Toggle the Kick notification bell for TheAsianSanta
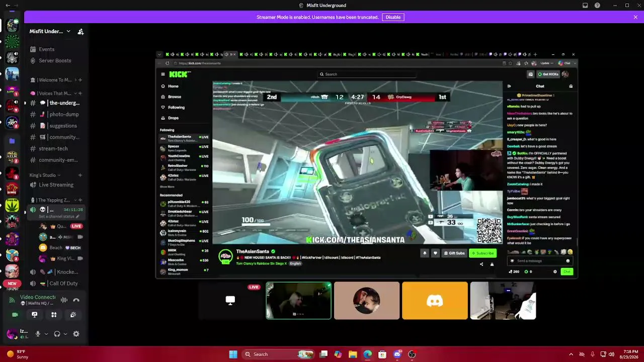 [425, 253]
